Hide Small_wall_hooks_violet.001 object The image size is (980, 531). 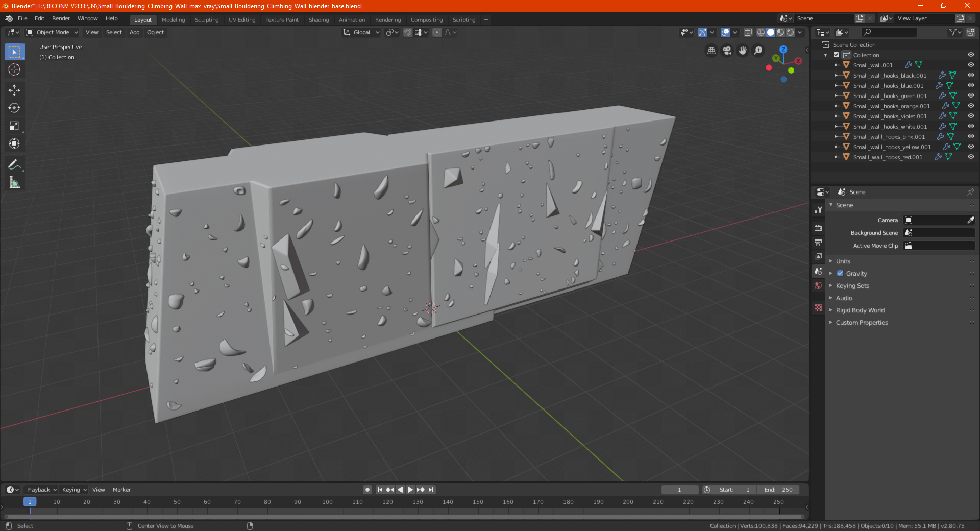point(971,116)
